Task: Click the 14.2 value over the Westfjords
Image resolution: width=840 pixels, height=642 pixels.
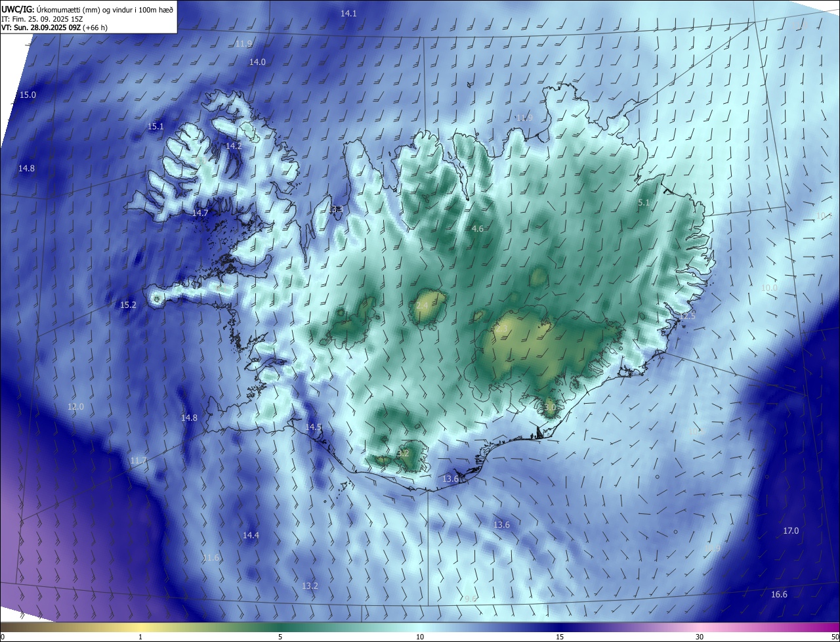Action: click(x=234, y=146)
